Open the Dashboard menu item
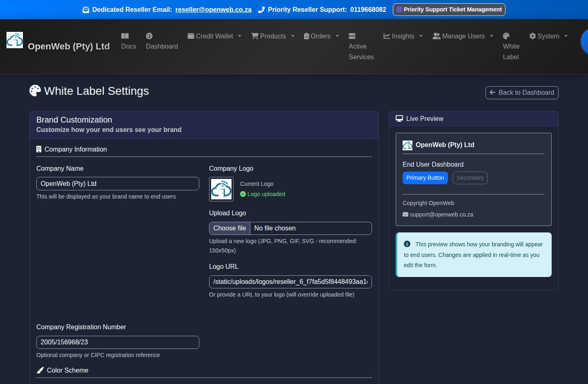The width and height of the screenshot is (588, 384). 162,41
